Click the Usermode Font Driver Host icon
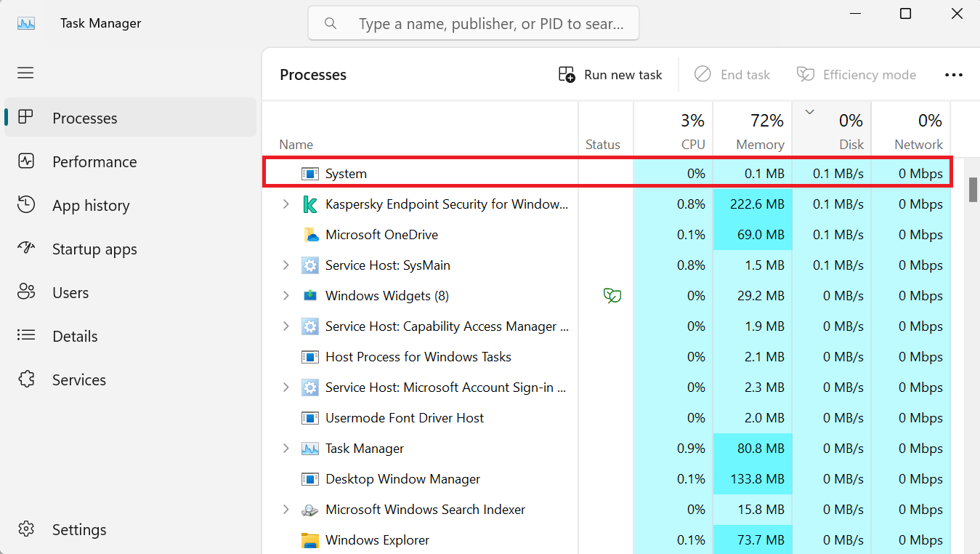Image resolution: width=980 pixels, height=554 pixels. tap(310, 418)
